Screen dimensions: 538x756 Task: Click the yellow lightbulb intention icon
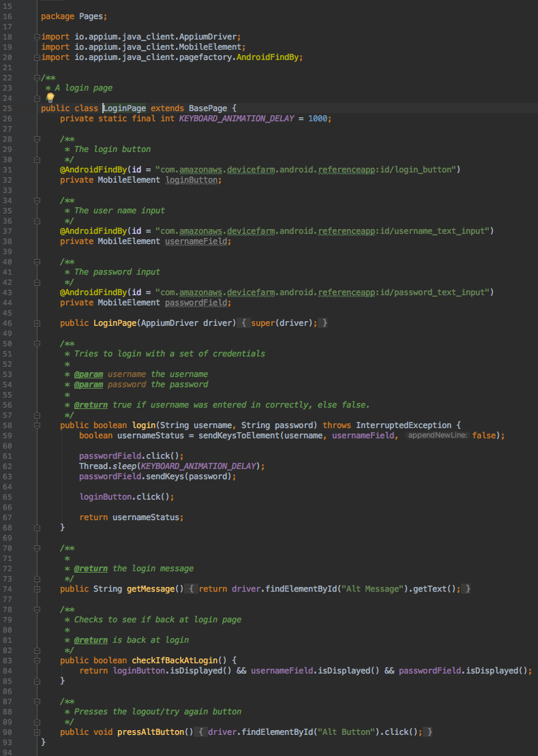50,98
